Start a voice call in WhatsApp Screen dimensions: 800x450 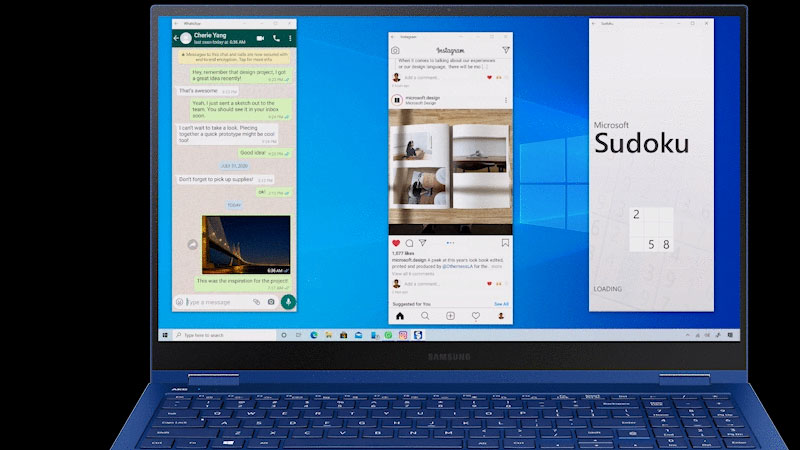pos(276,38)
